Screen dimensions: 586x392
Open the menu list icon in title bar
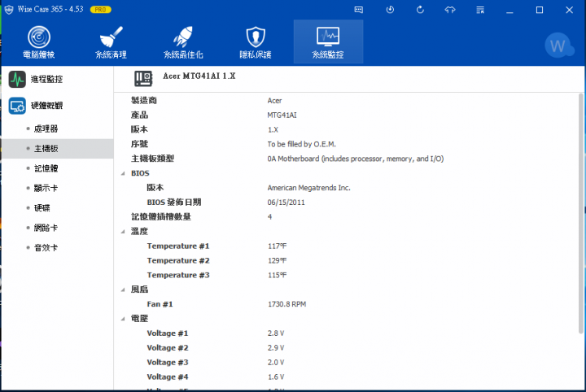pos(480,10)
